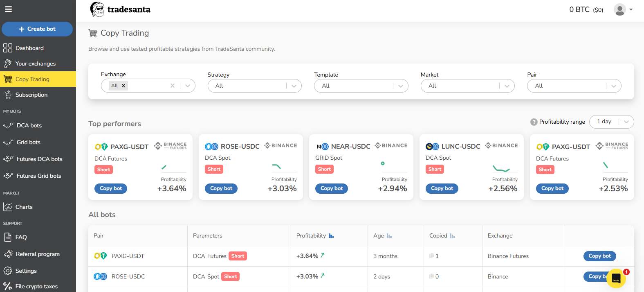Clear the Exchange filter selection
This screenshot has height=292, width=644.
tap(173, 86)
